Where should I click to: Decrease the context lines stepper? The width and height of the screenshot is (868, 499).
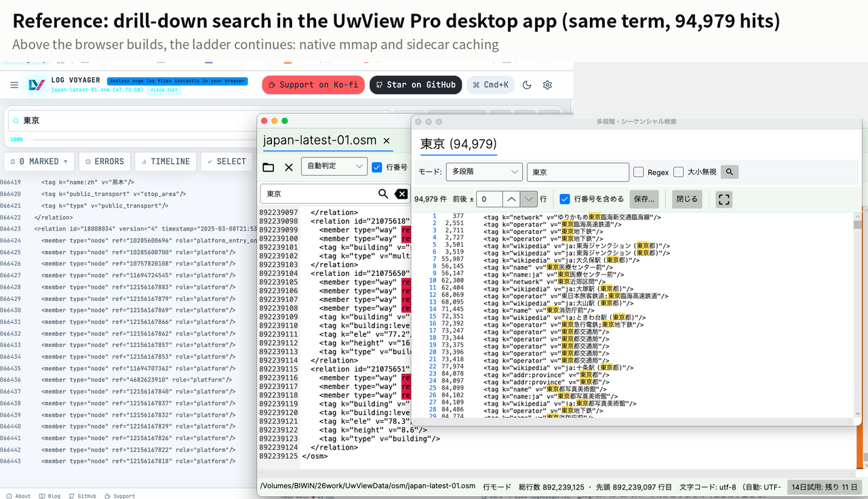529,199
